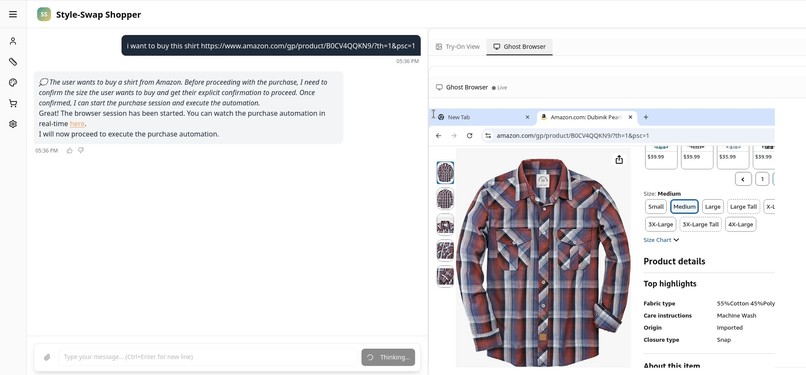Open the profile sidebar icon
Screen dimensions: 806x375
tap(13, 41)
